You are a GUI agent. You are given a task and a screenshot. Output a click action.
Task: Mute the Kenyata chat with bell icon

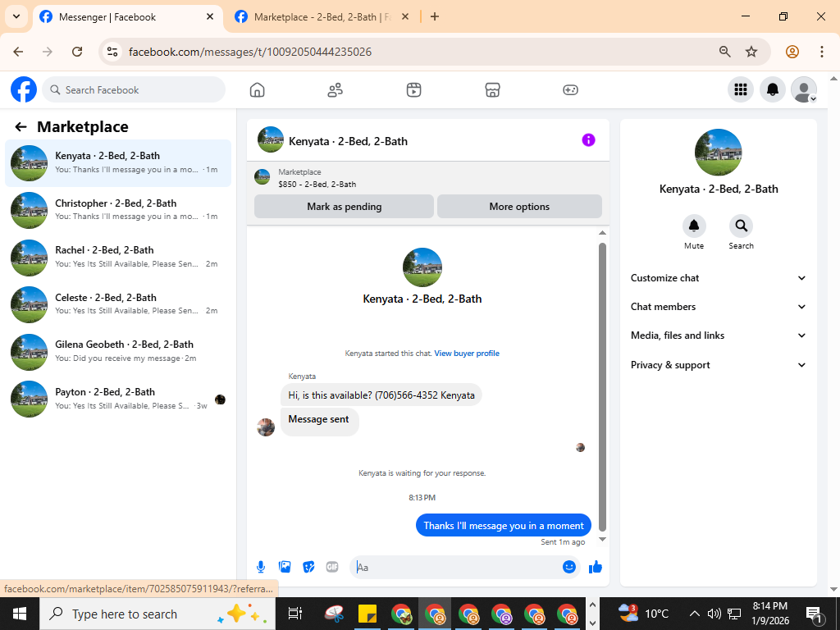pos(694,226)
